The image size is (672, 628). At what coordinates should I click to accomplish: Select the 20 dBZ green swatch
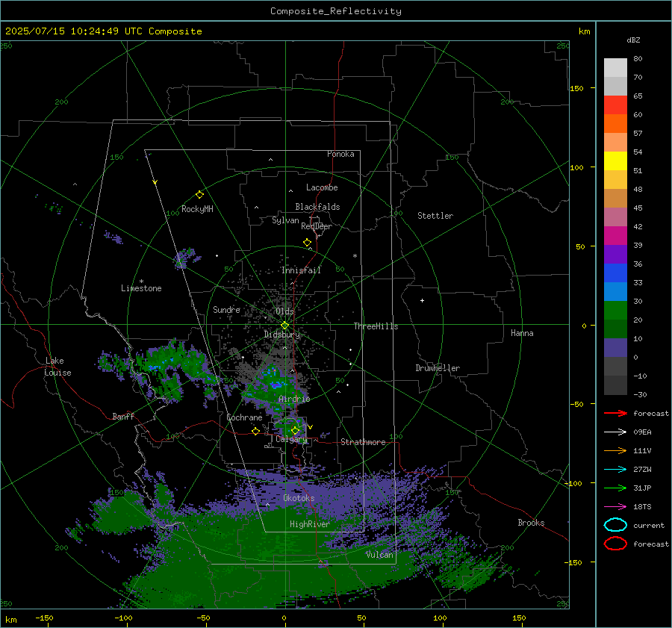point(615,311)
